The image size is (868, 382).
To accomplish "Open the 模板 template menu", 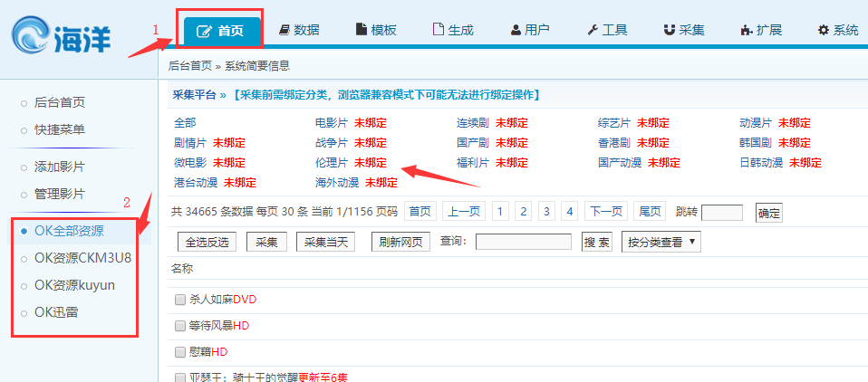I will [x=376, y=31].
